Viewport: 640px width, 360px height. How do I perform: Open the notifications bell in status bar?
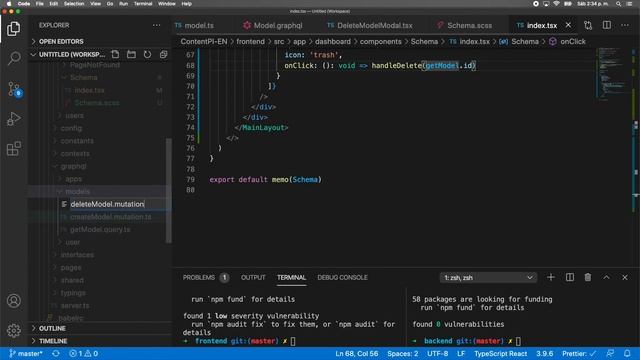pos(627,353)
